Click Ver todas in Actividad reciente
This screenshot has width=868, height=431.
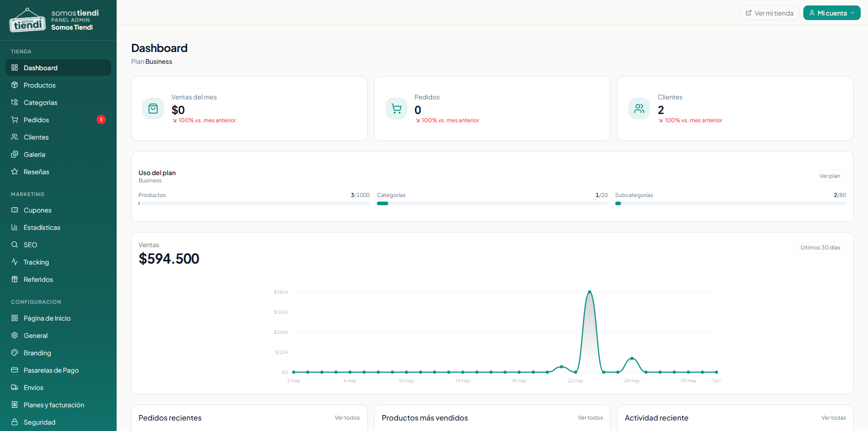pos(833,418)
